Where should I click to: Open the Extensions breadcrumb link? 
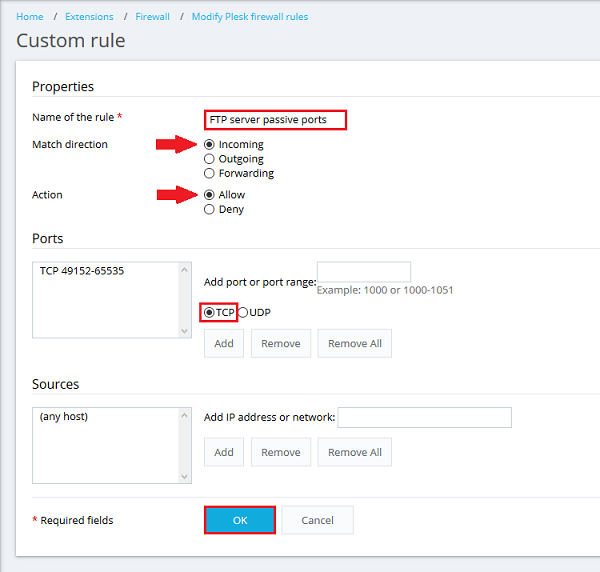pyautogui.click(x=89, y=17)
